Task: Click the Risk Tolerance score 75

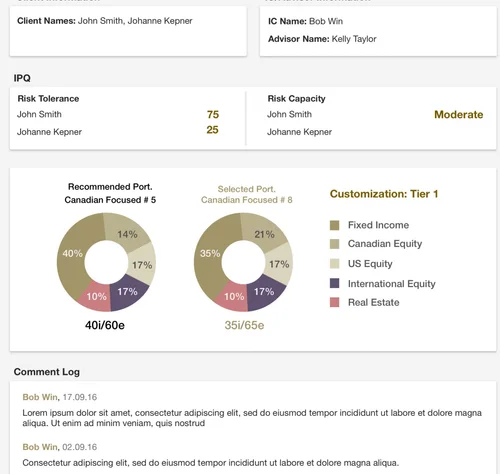Action: [x=213, y=114]
